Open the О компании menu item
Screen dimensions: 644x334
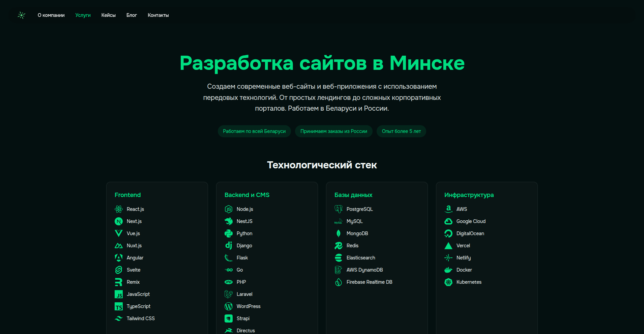click(51, 15)
